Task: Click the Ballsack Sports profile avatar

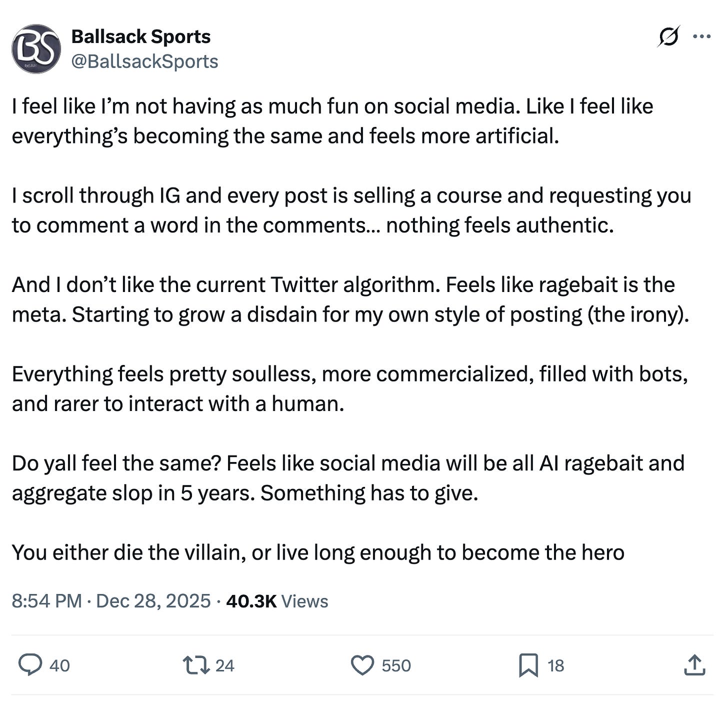Action: click(x=36, y=49)
